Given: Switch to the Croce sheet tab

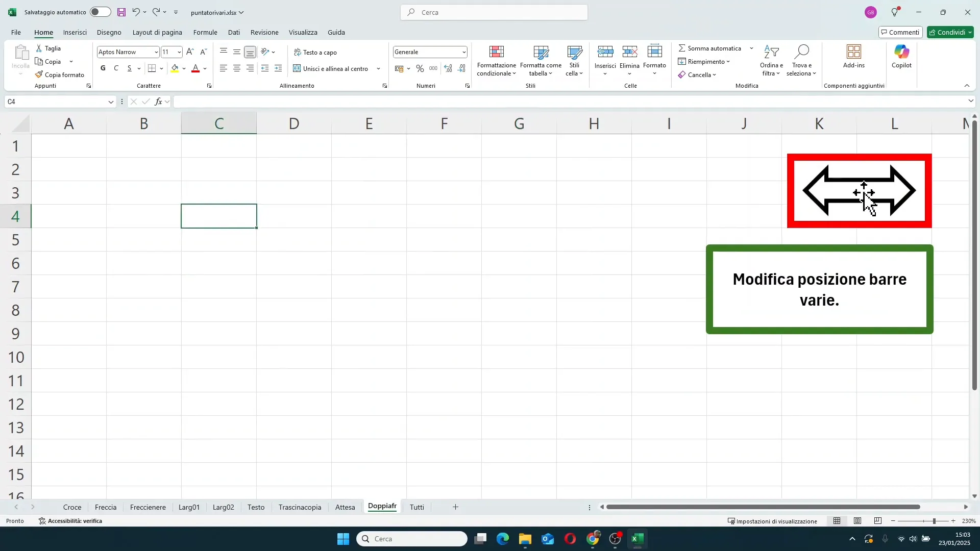Looking at the screenshot, I should tap(72, 507).
